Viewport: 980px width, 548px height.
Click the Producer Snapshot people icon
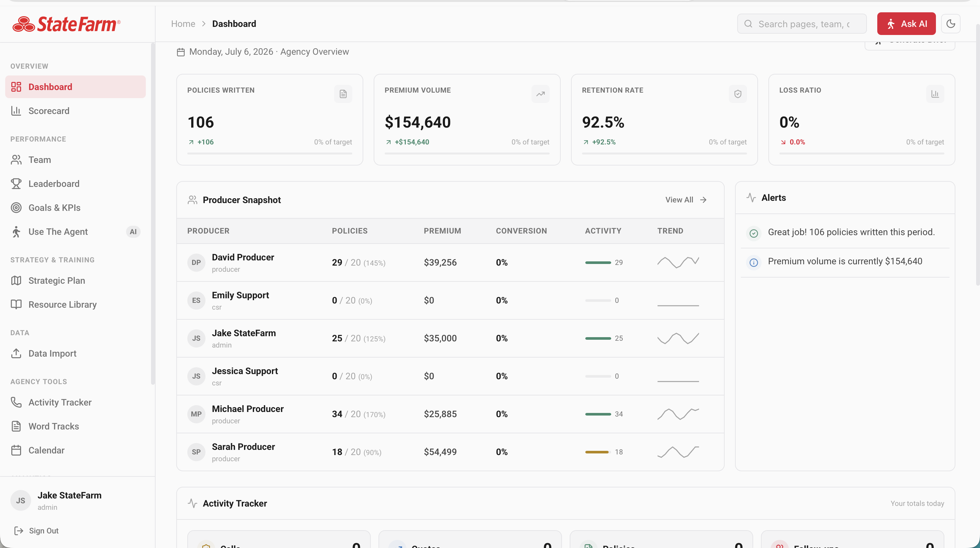click(192, 200)
